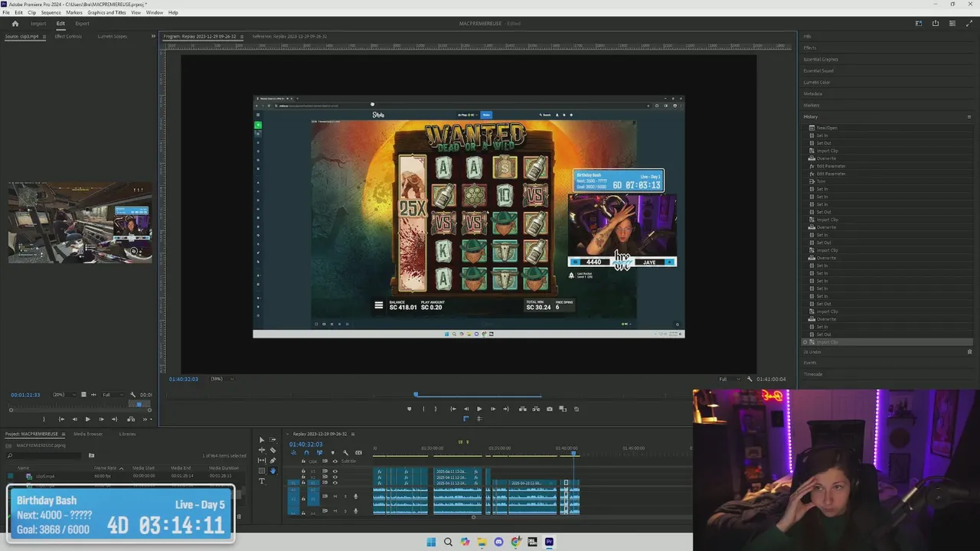This screenshot has height=551, width=980.
Task: Select the Ripple Edit tool
Action: 262,450
